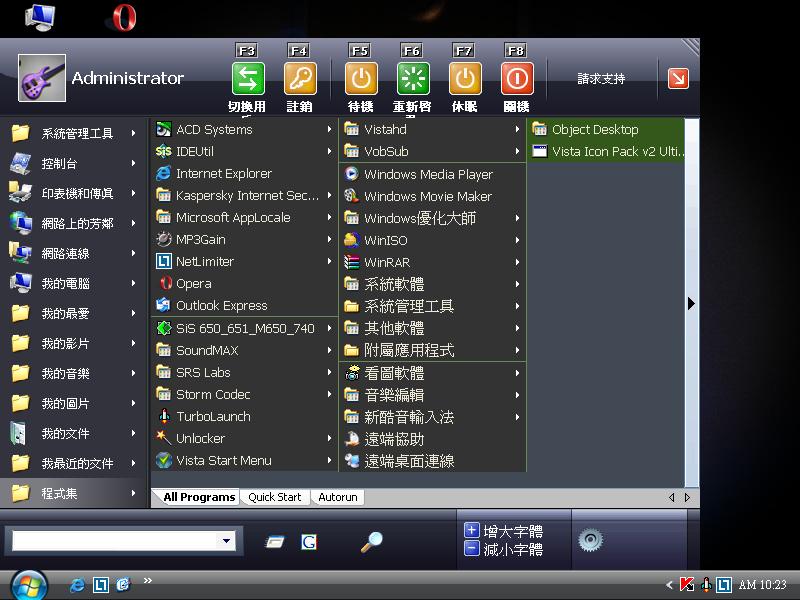Open the 程式集 programs item
800x600 pixels.
click(x=73, y=493)
